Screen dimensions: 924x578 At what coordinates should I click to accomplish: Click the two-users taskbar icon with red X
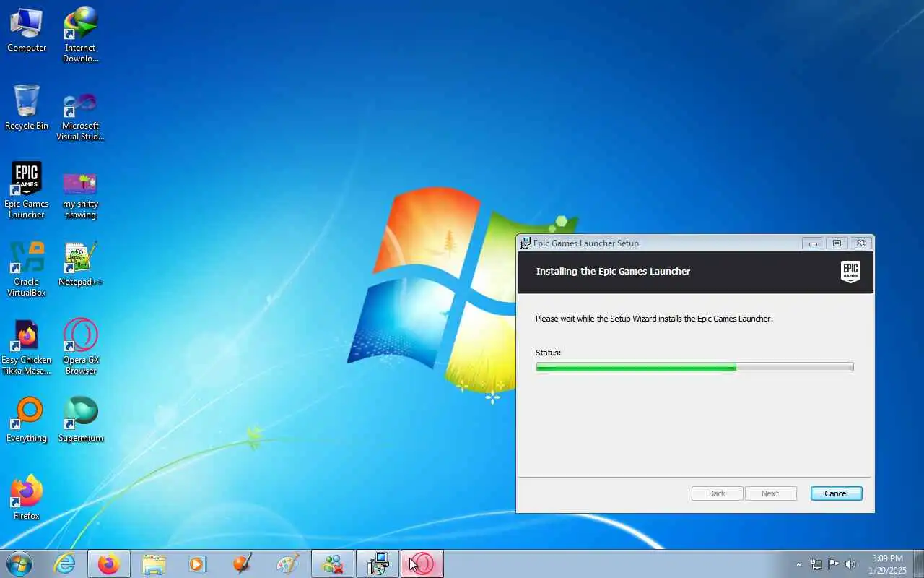click(x=333, y=564)
